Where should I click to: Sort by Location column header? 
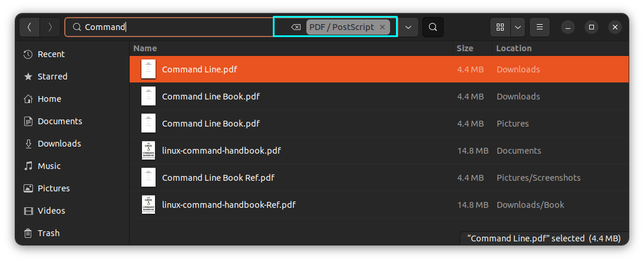pos(514,48)
